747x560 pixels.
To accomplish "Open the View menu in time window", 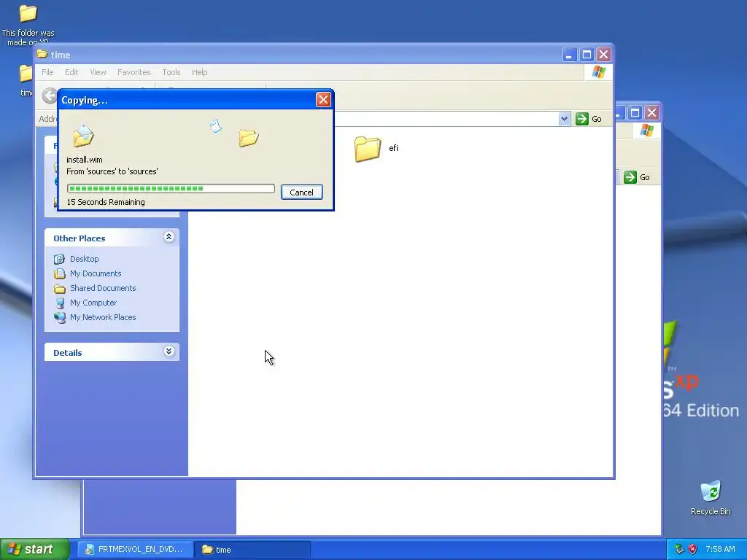I will pos(98,72).
